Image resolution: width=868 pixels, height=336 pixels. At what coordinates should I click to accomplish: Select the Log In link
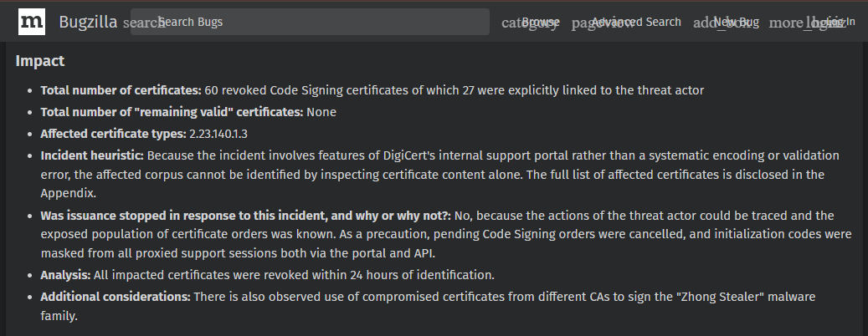tap(840, 22)
